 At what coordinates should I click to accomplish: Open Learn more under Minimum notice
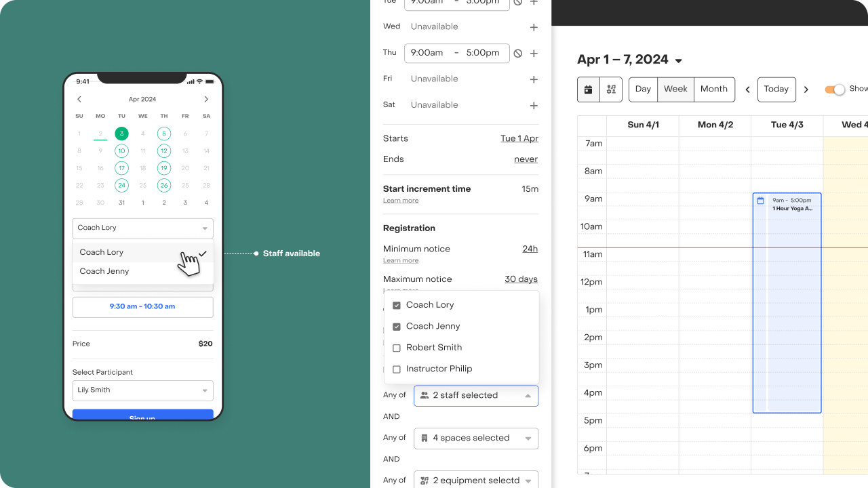pos(401,261)
